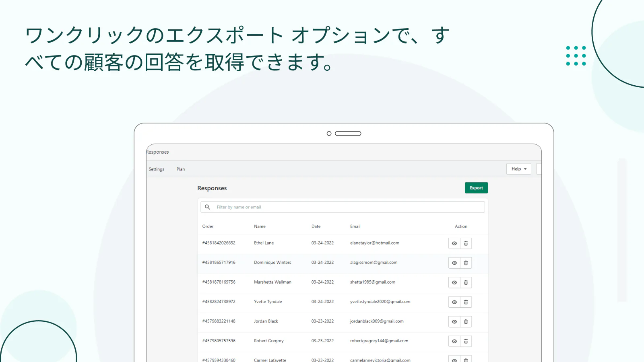This screenshot has width=644, height=362.
Task: Click the Responses breadcrumb title at top
Action: pyautogui.click(x=158, y=152)
